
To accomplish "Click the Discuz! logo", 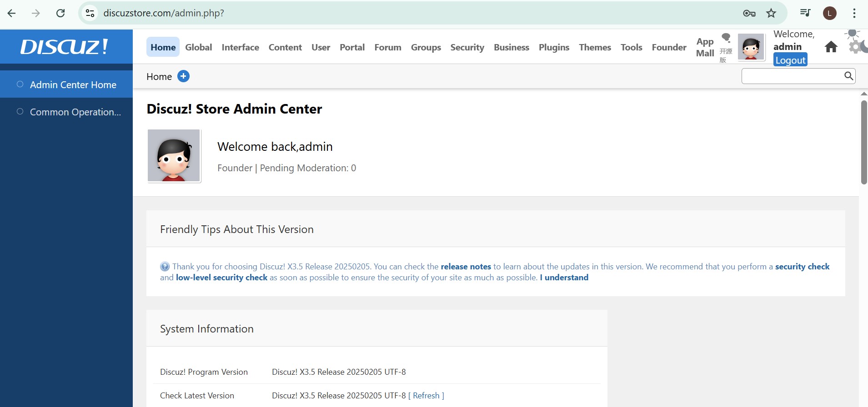I will click(64, 46).
